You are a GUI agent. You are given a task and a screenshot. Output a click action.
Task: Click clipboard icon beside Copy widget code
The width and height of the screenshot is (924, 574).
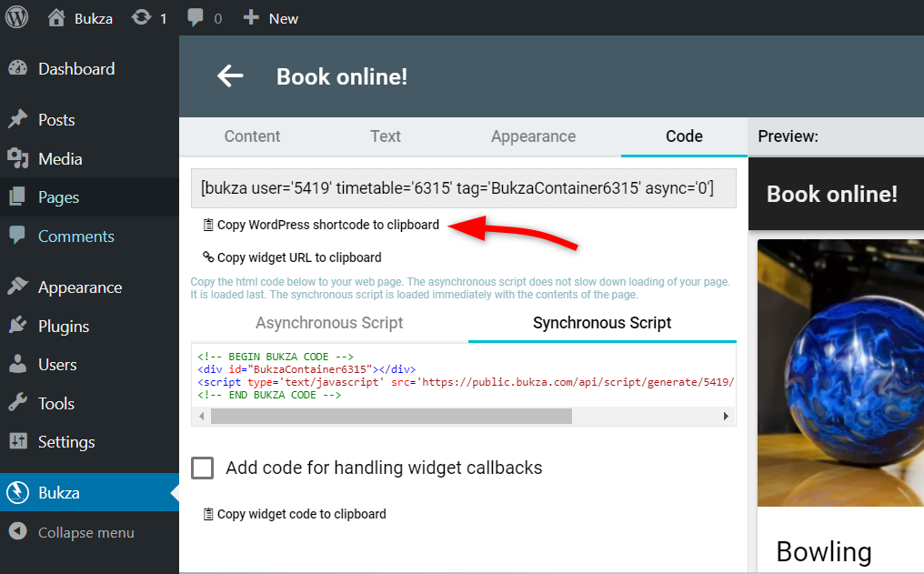pos(208,514)
